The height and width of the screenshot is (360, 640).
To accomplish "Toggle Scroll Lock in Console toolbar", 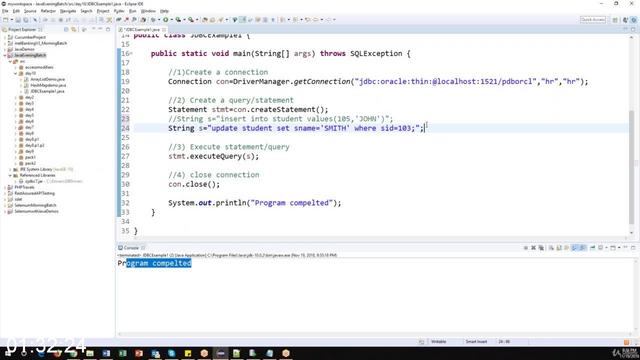I will pyautogui.click(x=559, y=248).
